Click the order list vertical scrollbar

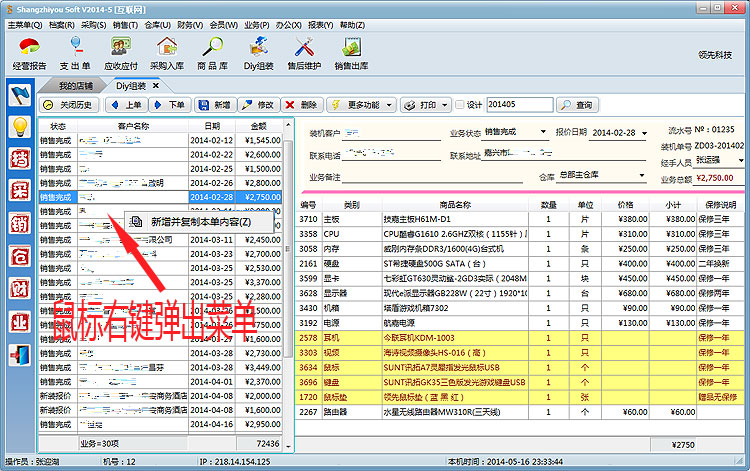(288, 249)
